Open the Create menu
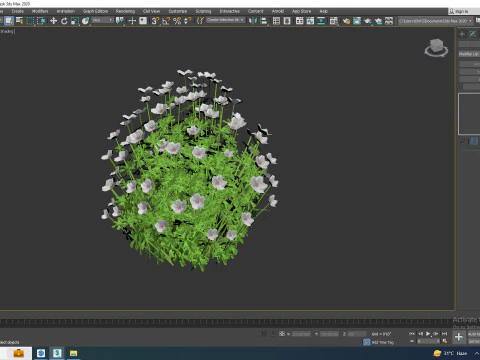Screen dimensions: 480x360 point(18,11)
